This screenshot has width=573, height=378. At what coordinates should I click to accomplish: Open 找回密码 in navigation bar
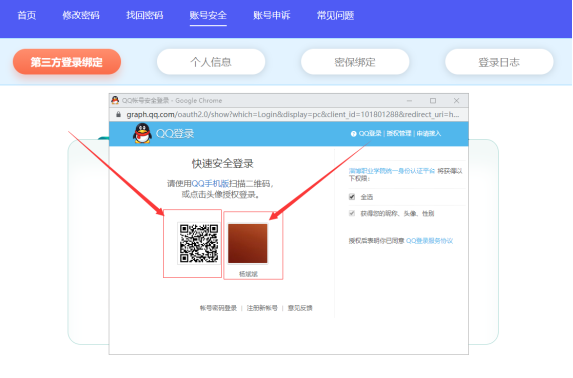(144, 15)
